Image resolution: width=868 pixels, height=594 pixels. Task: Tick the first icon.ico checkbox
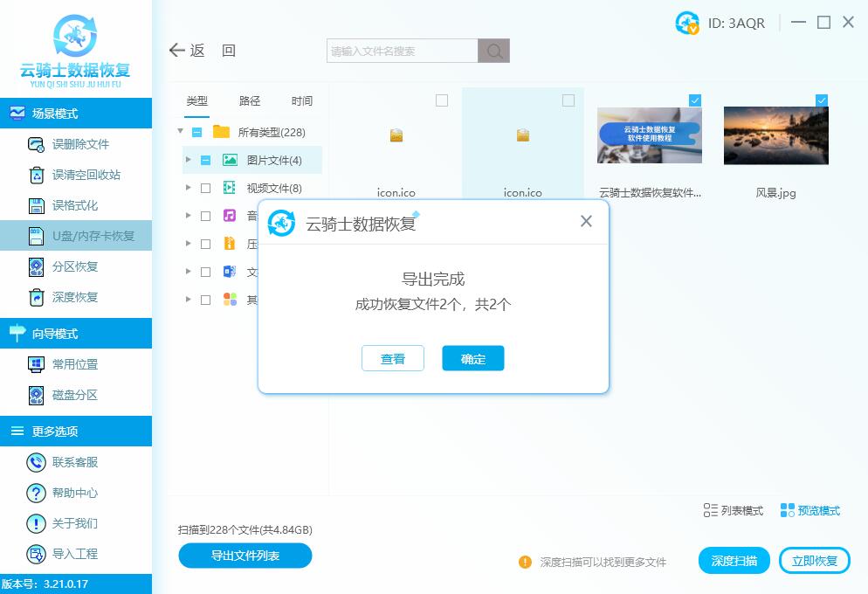click(442, 101)
